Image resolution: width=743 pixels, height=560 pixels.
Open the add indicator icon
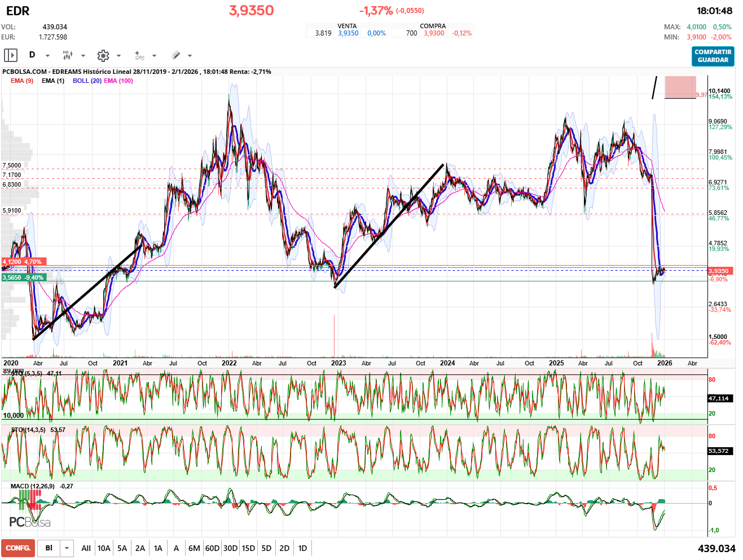[x=139, y=55]
